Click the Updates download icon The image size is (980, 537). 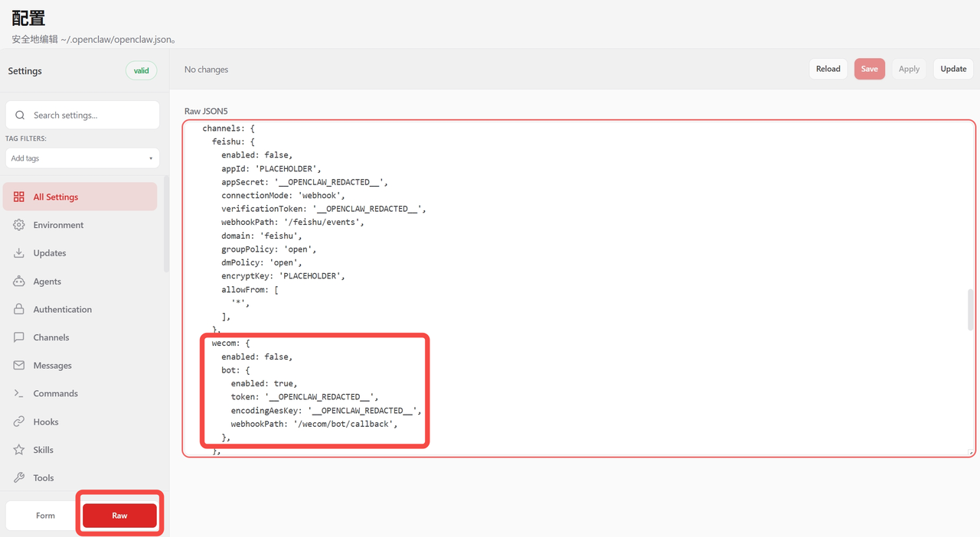(19, 253)
